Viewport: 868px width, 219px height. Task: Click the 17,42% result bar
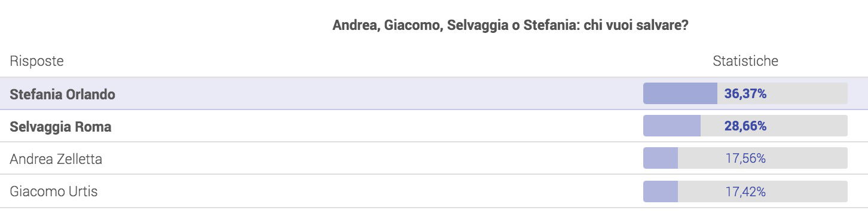pos(745,191)
